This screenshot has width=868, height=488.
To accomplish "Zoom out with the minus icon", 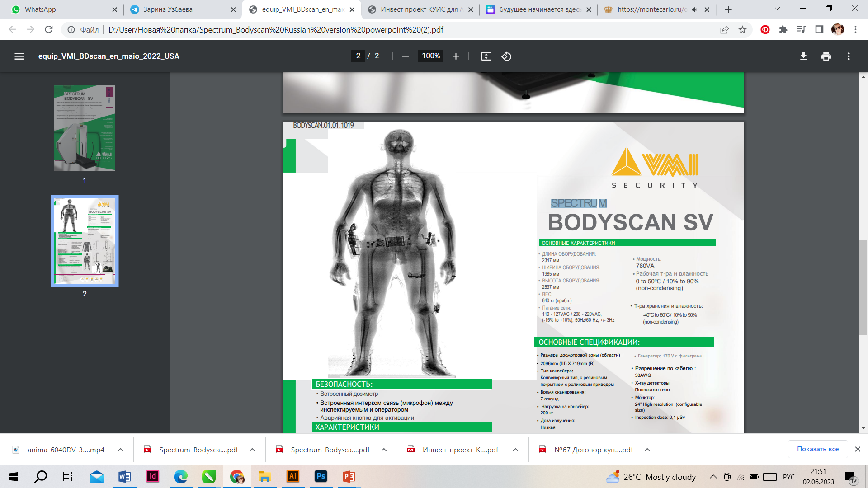I will [x=406, y=56].
